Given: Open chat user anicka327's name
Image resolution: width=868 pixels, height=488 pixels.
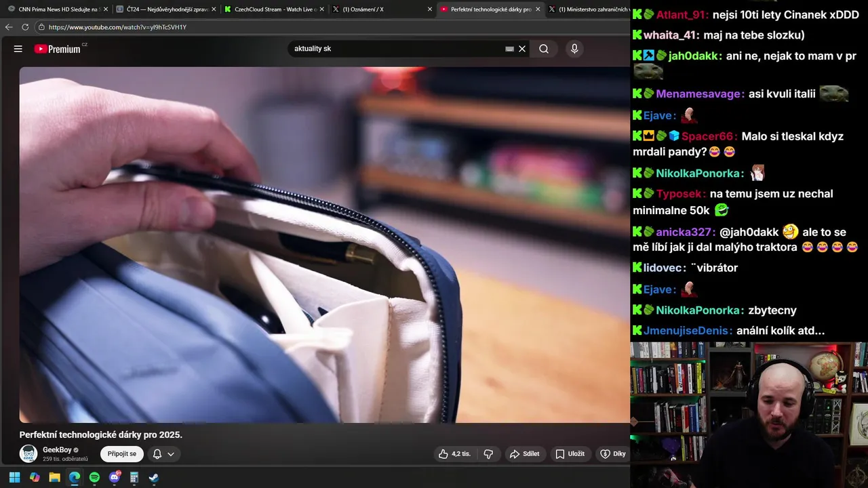Looking at the screenshot, I should click(x=685, y=232).
